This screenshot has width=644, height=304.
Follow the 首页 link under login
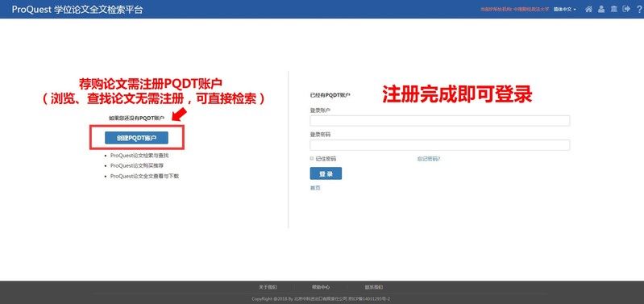[x=315, y=188]
